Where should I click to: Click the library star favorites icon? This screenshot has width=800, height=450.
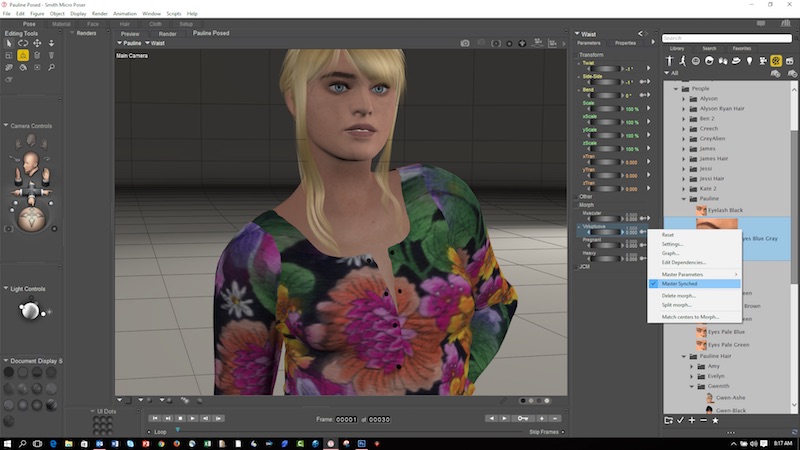coord(715,420)
